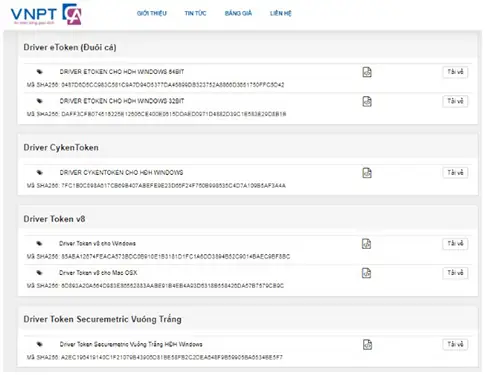Download eToken driver for Windows 64BIT via Tải về
The height and width of the screenshot is (375, 485).
coord(455,72)
